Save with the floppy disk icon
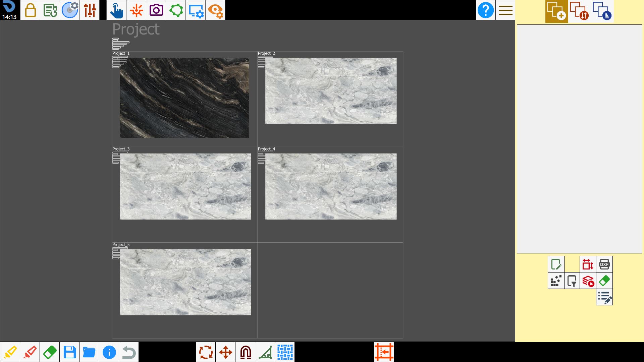The height and width of the screenshot is (362, 644). coord(69,352)
